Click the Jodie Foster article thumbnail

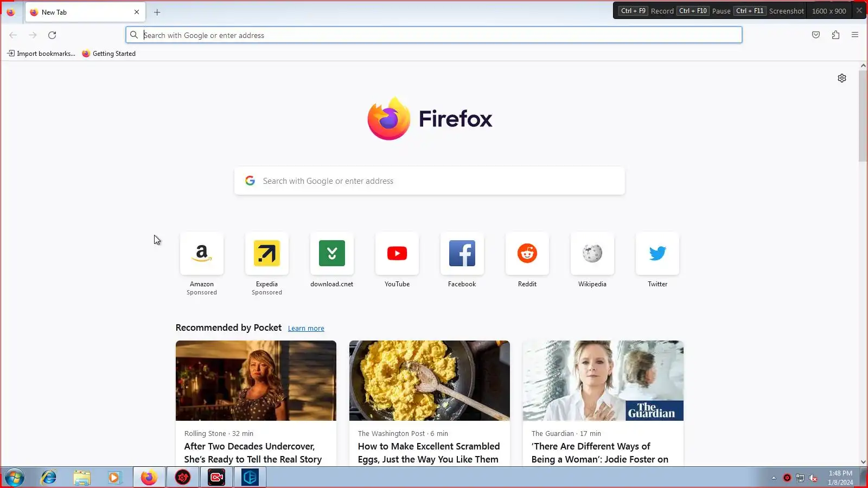pyautogui.click(x=603, y=381)
